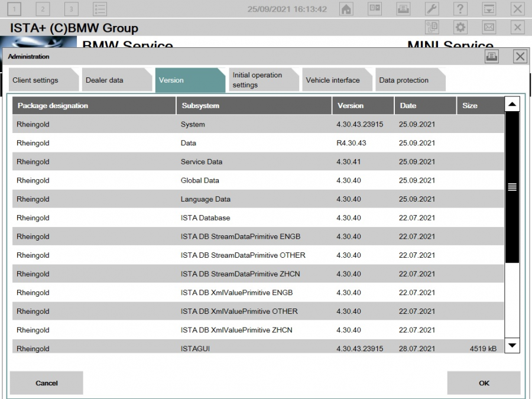Select session tab numbered 1

coord(15,9)
